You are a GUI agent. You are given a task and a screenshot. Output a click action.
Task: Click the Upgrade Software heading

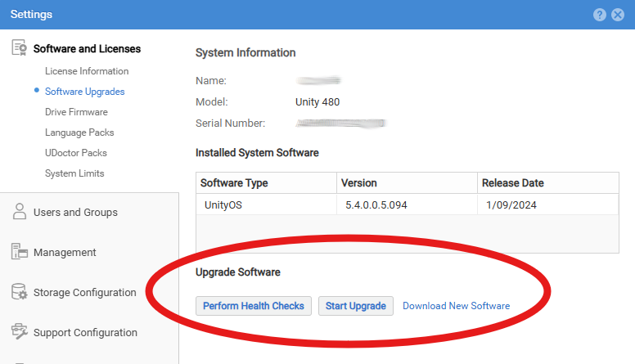point(238,272)
